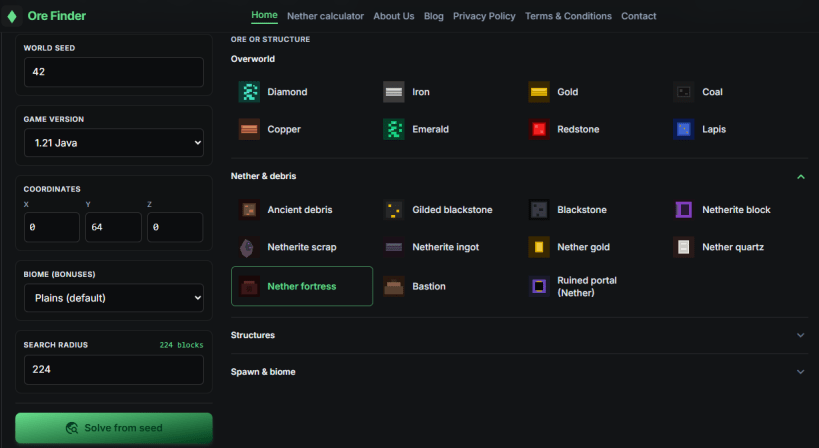
Task: Select the Nether fortress icon
Action: pyautogui.click(x=249, y=286)
